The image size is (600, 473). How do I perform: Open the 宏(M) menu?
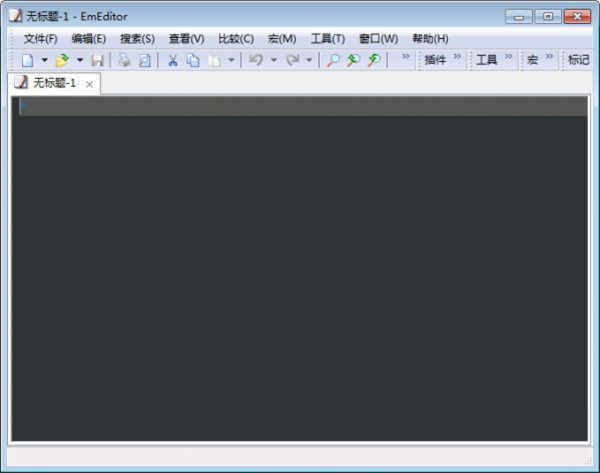282,39
